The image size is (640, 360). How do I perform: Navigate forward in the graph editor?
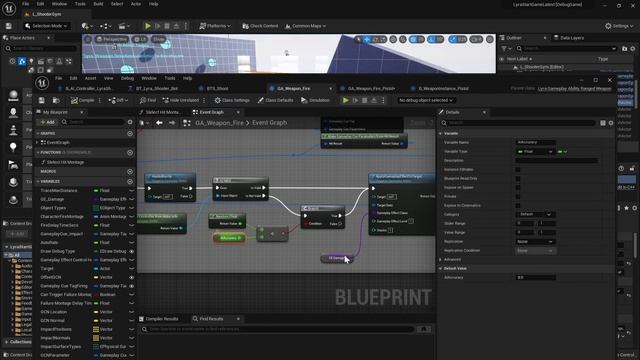click(172, 123)
